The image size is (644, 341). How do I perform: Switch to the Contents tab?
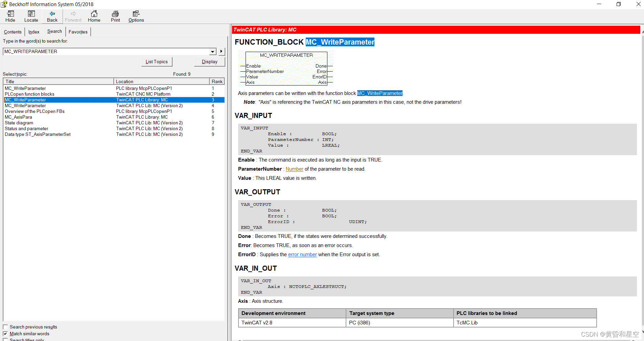(13, 32)
